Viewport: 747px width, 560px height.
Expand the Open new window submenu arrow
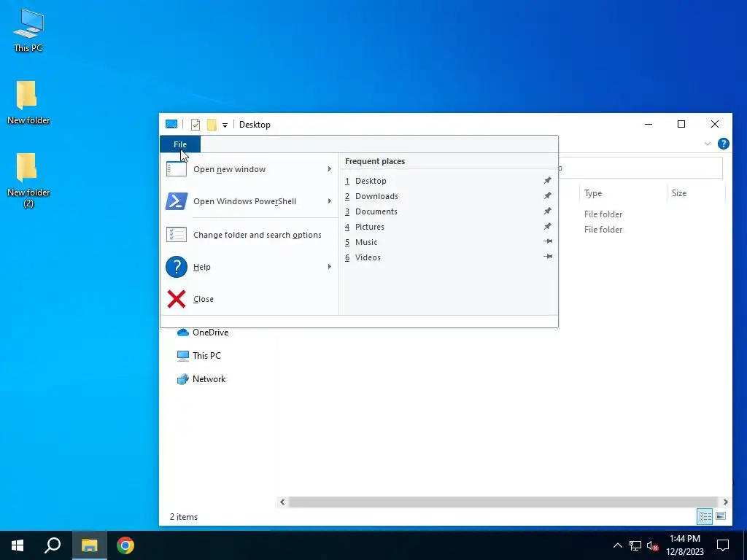coord(329,169)
